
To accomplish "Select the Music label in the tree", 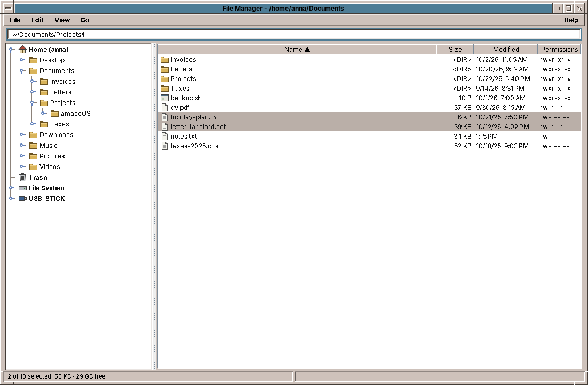I will [49, 146].
